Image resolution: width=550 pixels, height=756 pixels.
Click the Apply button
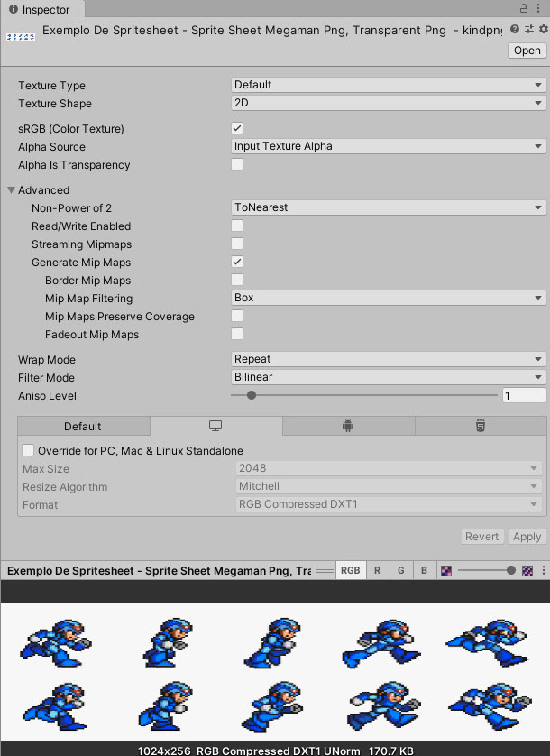click(527, 537)
